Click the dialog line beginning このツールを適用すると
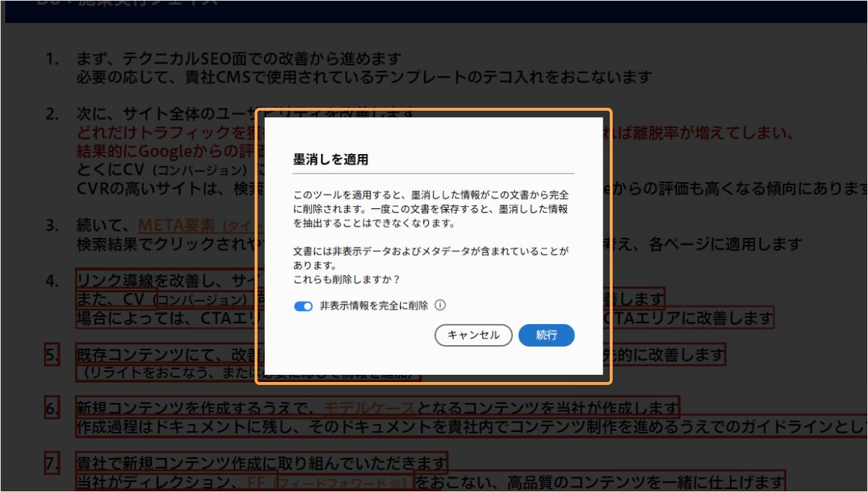 pyautogui.click(x=430, y=195)
